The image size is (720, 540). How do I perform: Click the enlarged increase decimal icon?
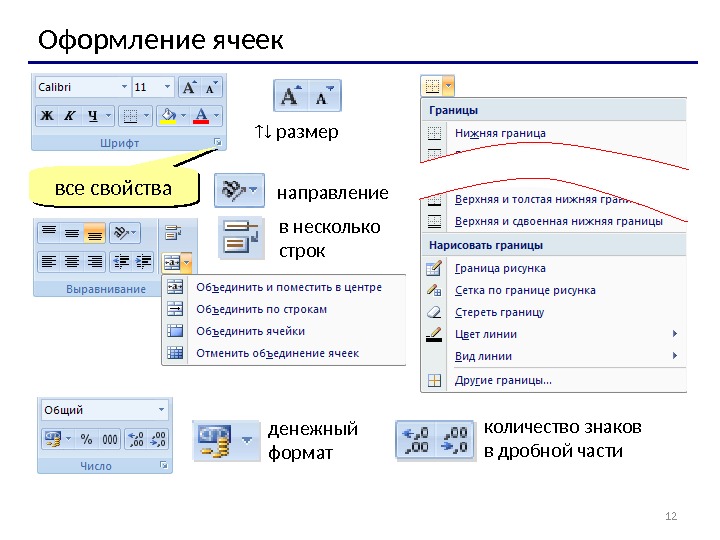(416, 439)
